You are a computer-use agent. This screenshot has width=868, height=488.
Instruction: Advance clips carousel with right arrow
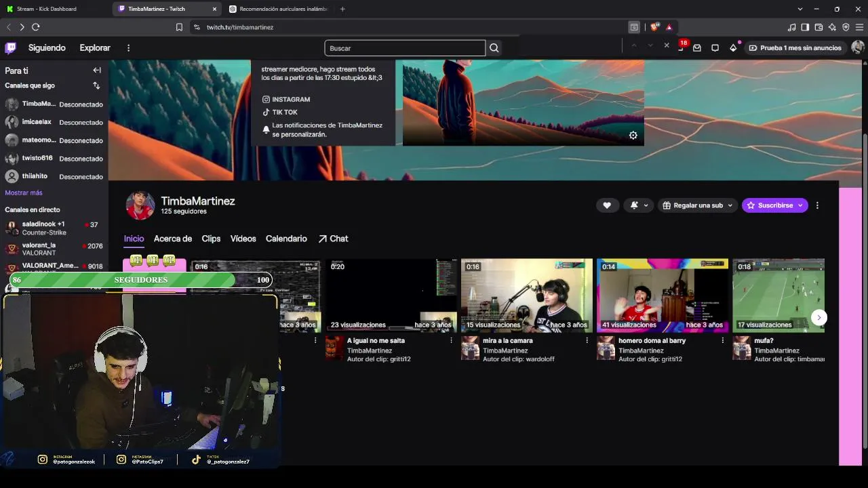point(819,317)
